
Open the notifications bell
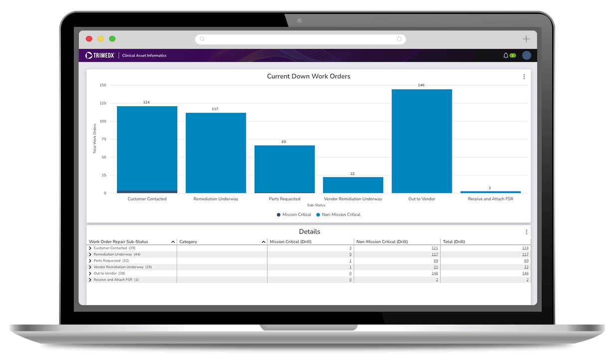[x=506, y=55]
